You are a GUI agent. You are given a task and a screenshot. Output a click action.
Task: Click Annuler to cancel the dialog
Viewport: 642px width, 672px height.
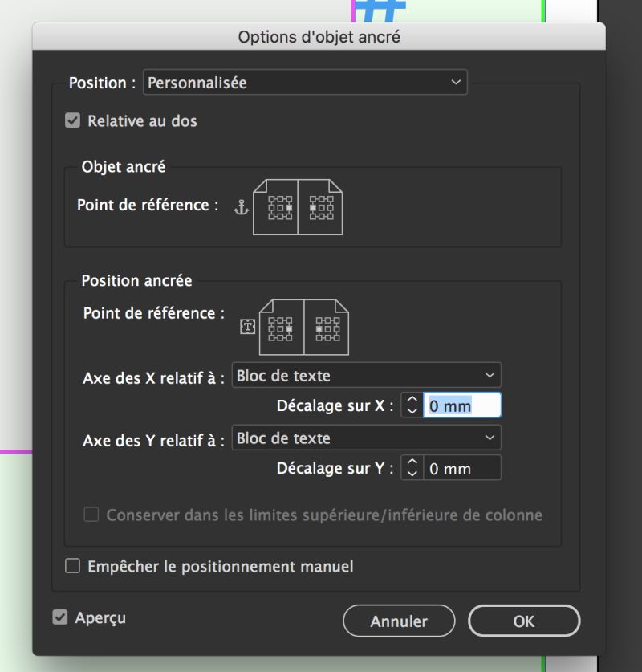(399, 621)
